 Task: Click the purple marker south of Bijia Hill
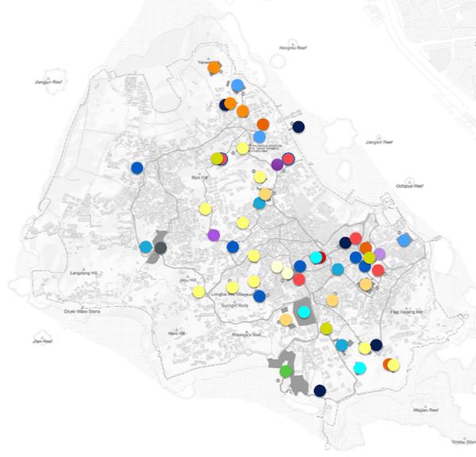coord(213,235)
